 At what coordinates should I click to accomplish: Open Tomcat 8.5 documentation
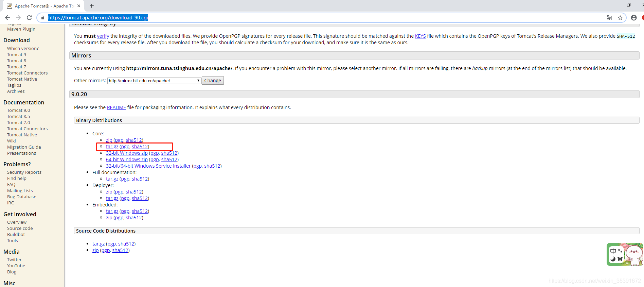(18, 117)
